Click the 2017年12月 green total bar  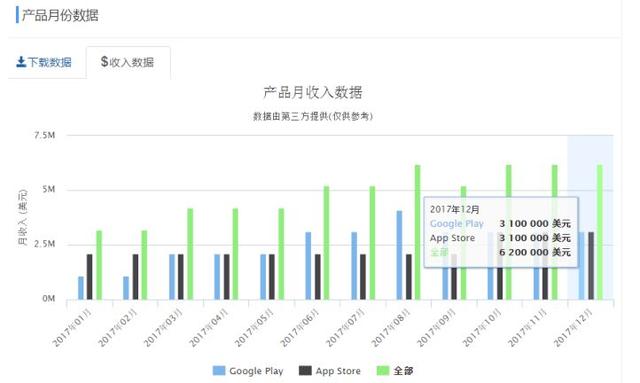click(600, 232)
